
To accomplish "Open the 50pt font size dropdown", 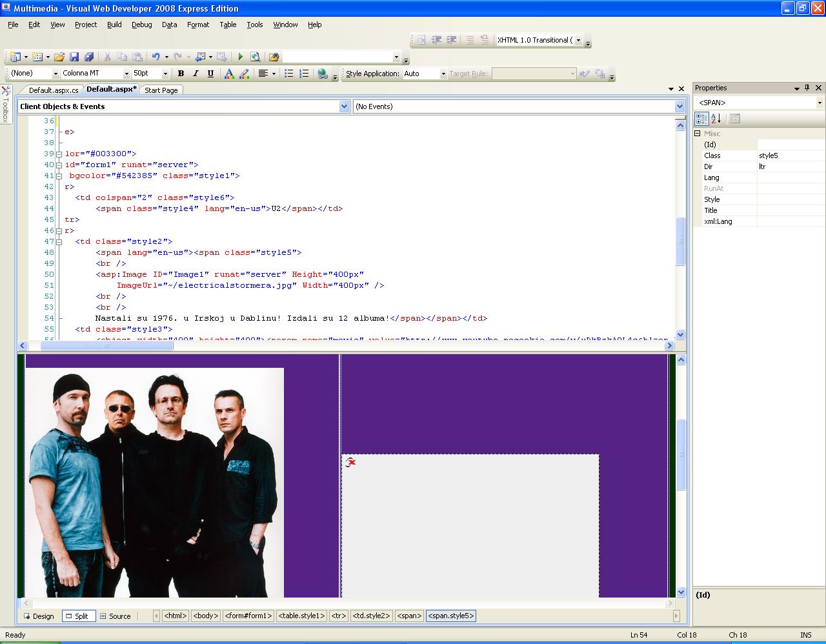I will coord(165,74).
